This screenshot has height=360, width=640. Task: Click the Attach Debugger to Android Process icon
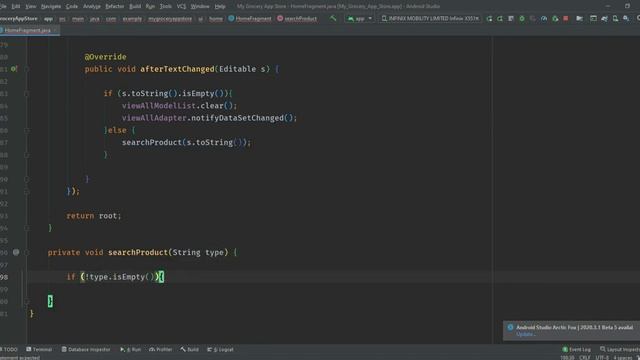point(555,18)
